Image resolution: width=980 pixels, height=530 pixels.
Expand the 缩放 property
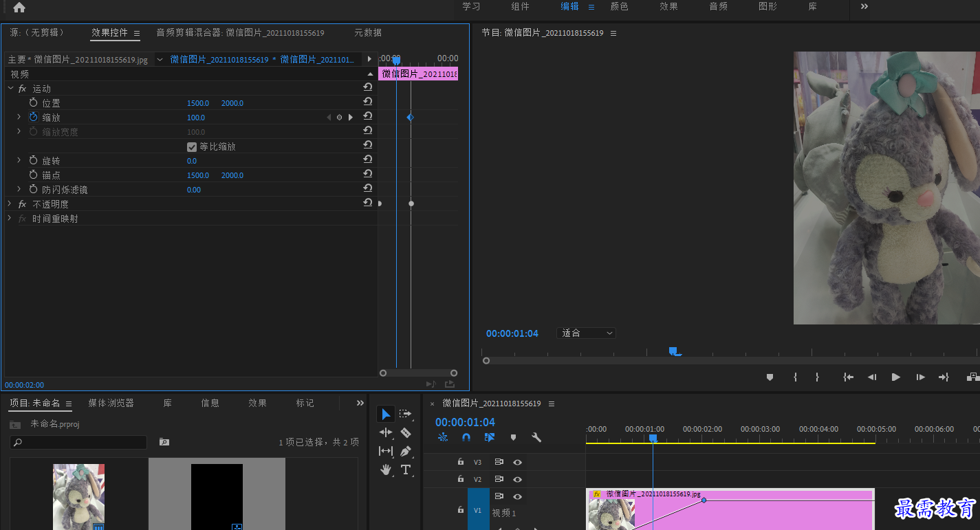(19, 117)
